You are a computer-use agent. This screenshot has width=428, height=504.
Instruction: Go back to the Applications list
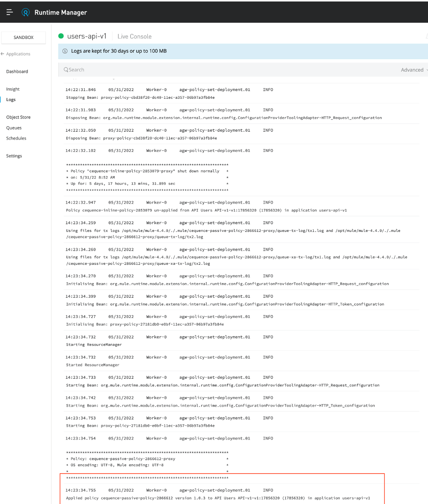coord(18,54)
